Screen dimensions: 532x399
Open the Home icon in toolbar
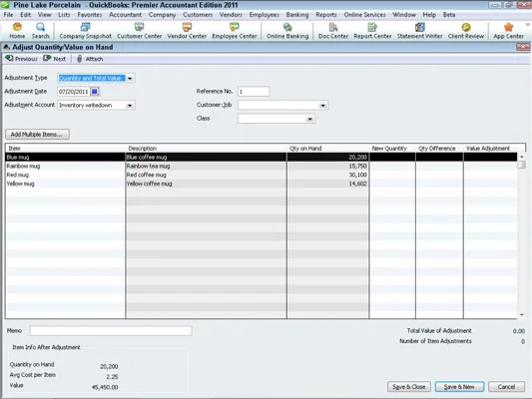click(x=17, y=31)
